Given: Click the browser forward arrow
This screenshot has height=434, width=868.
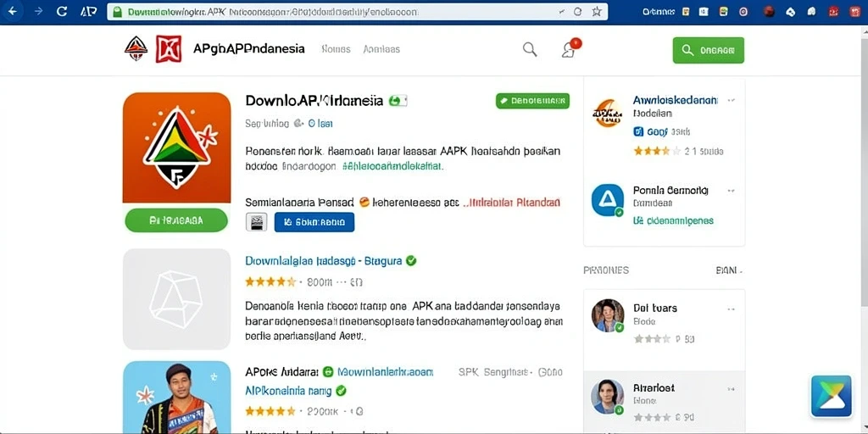Looking at the screenshot, I should click(x=38, y=11).
